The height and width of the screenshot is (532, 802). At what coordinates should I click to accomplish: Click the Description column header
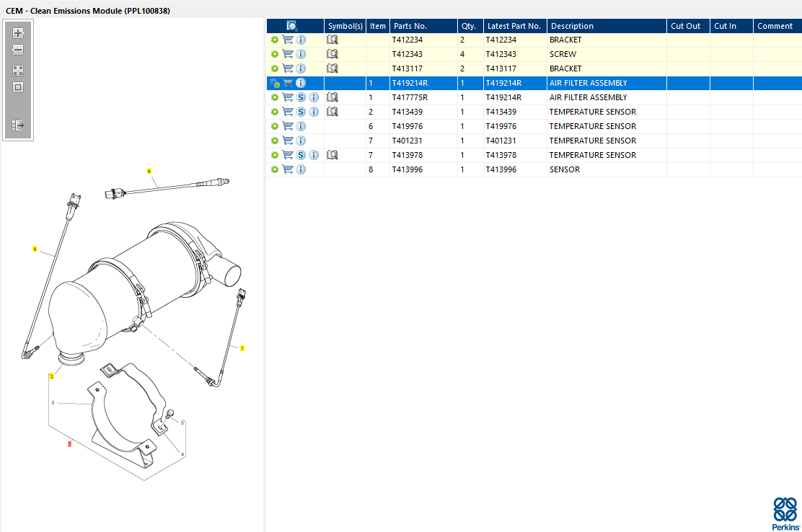click(606, 26)
